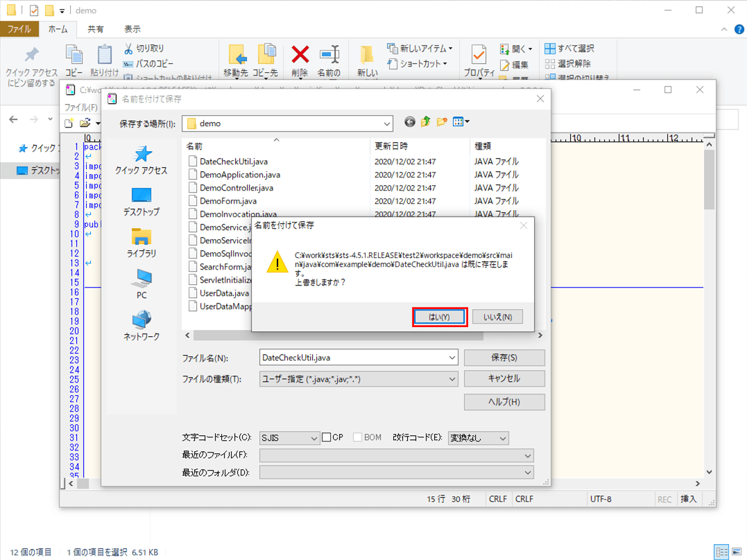Create new folder using the toolbar icon
This screenshot has height=560, width=747.
click(442, 122)
